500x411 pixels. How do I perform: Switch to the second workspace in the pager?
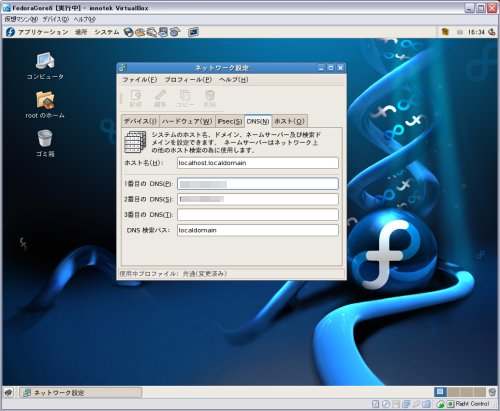[454, 392]
